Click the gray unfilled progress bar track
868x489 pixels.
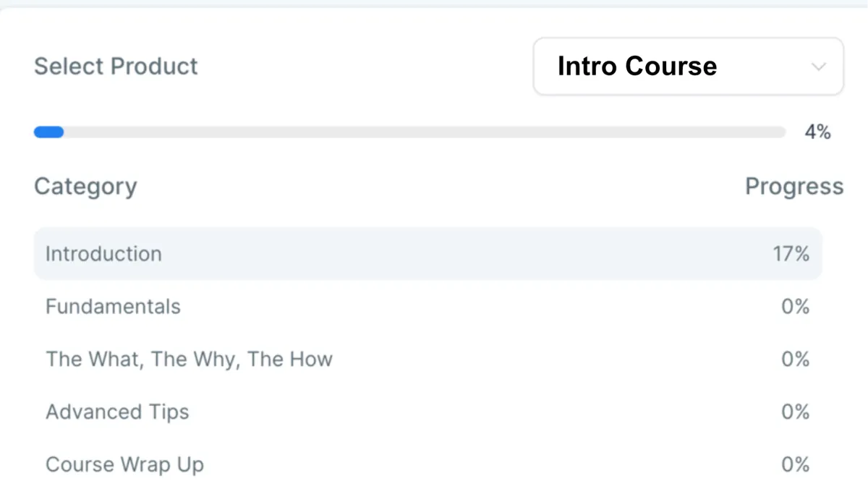click(x=425, y=132)
